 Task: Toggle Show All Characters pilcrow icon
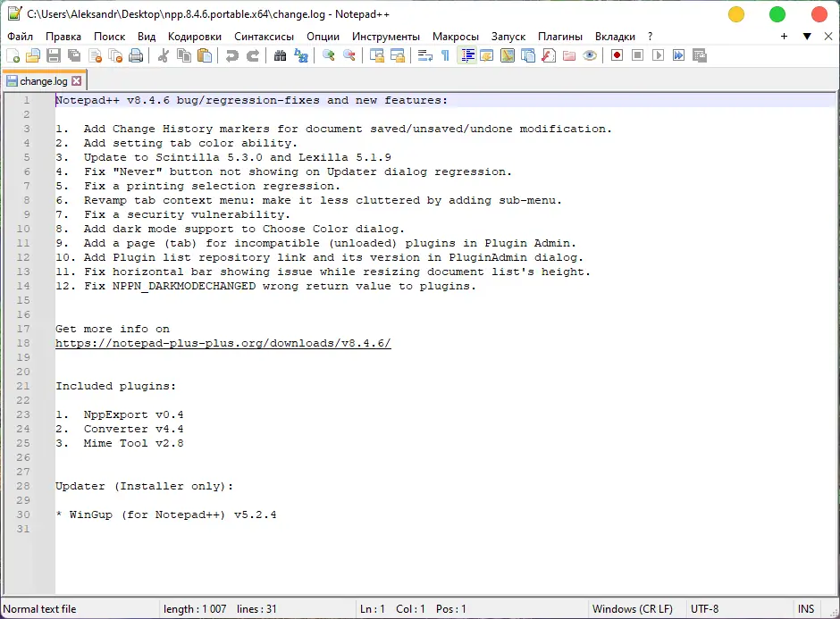pyautogui.click(x=445, y=55)
